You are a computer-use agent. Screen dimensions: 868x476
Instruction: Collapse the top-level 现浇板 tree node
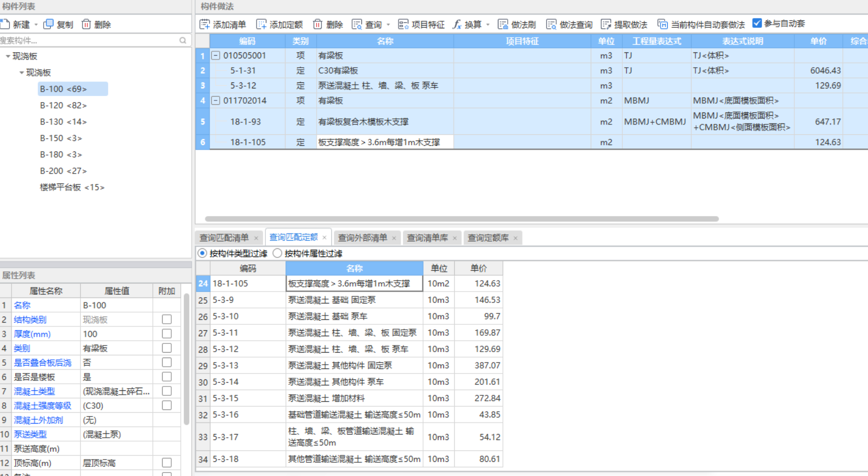pyautogui.click(x=8, y=56)
